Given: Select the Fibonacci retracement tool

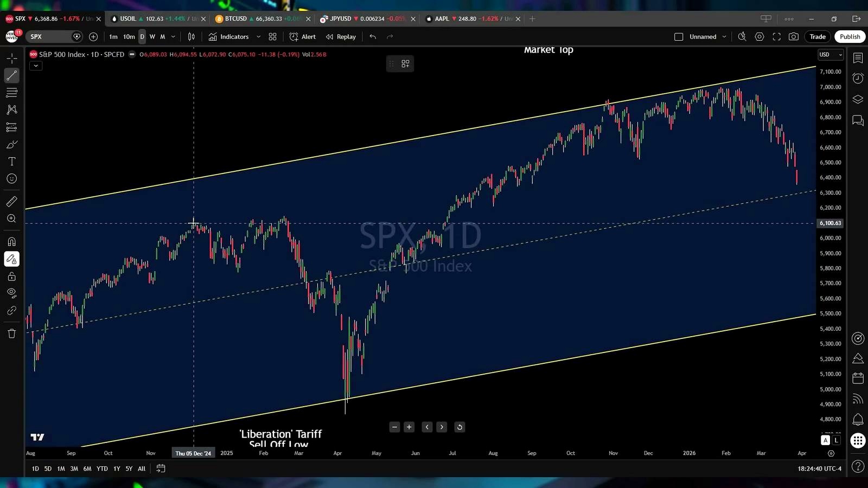Looking at the screenshot, I should coord(11,93).
